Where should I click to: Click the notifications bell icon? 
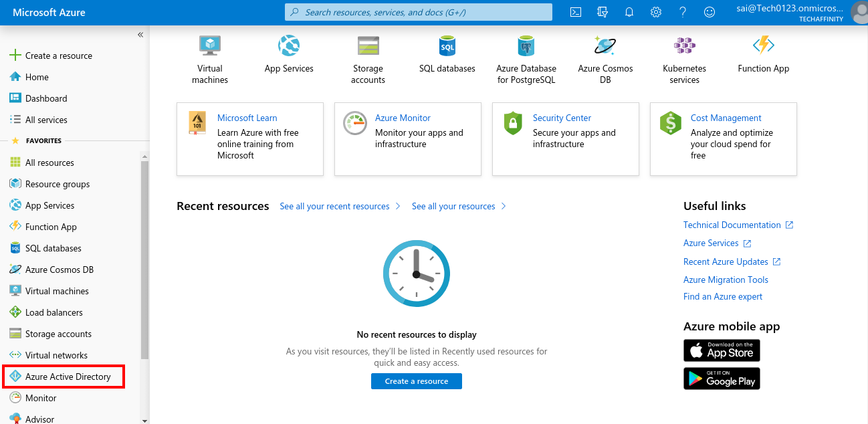click(629, 11)
